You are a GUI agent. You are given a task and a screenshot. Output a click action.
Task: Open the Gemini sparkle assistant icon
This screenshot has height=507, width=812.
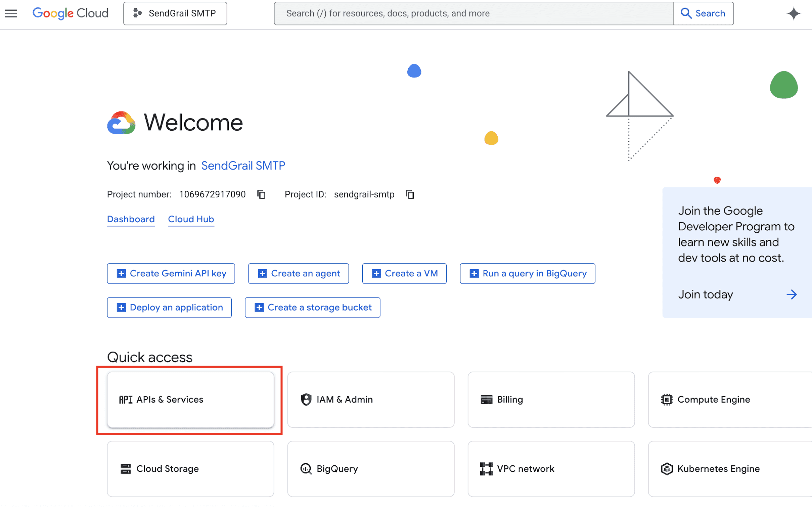794,13
